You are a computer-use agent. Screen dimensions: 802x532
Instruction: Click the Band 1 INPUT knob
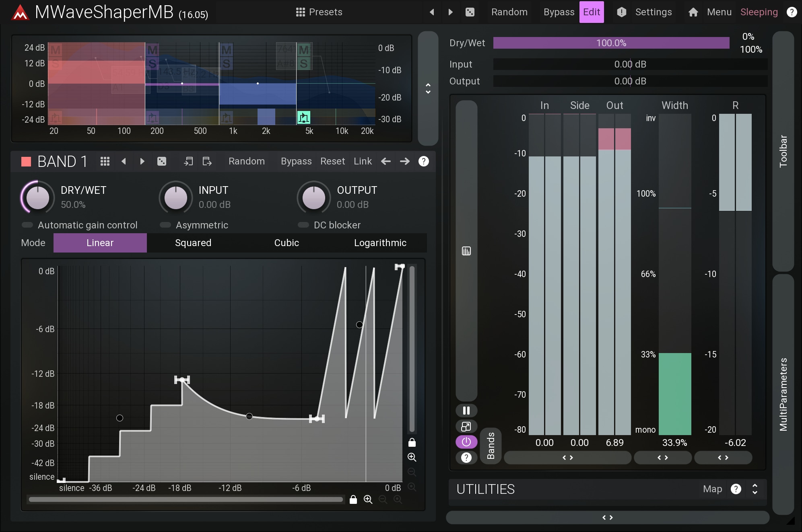(x=176, y=197)
